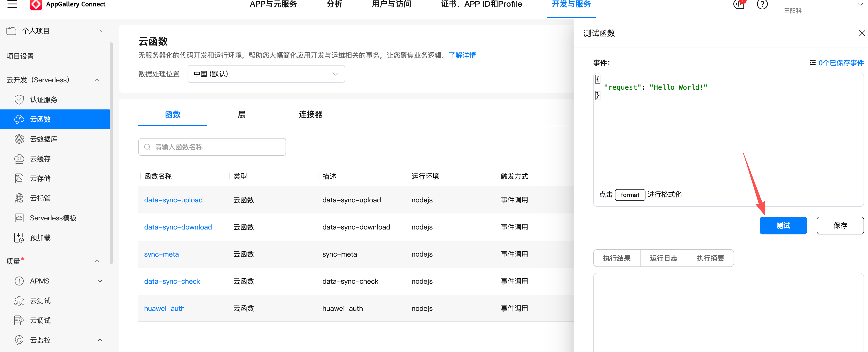Screen dimensions: 868x352
Task: Click the saved events list icon
Action: pyautogui.click(x=813, y=63)
